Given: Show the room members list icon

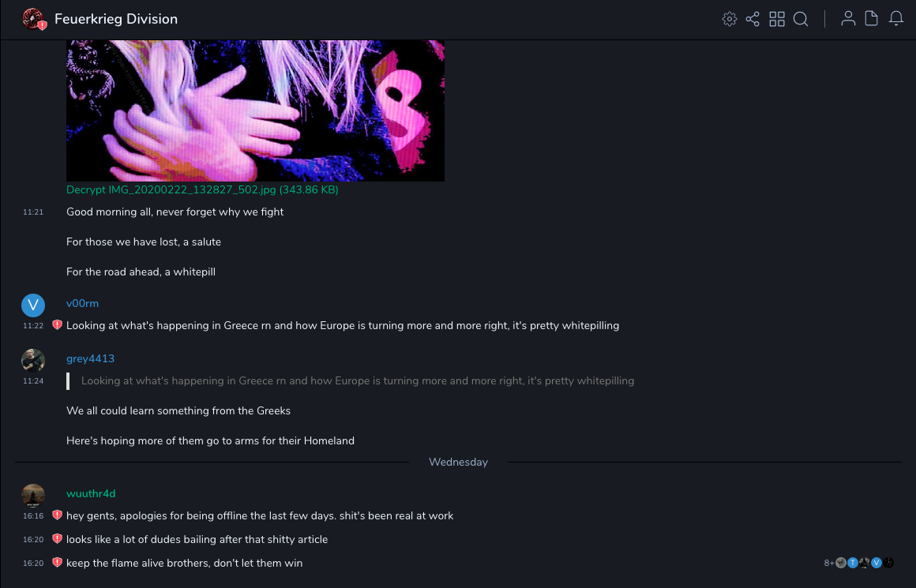Looking at the screenshot, I should pyautogui.click(x=848, y=19).
